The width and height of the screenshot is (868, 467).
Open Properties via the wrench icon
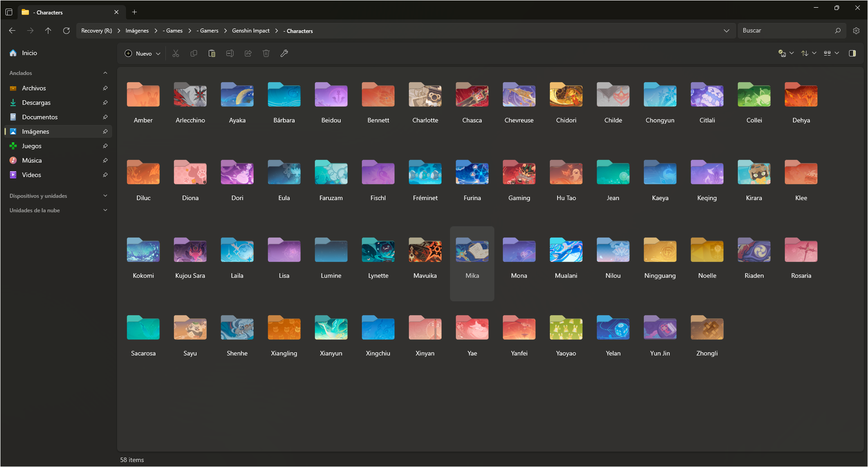coord(284,53)
